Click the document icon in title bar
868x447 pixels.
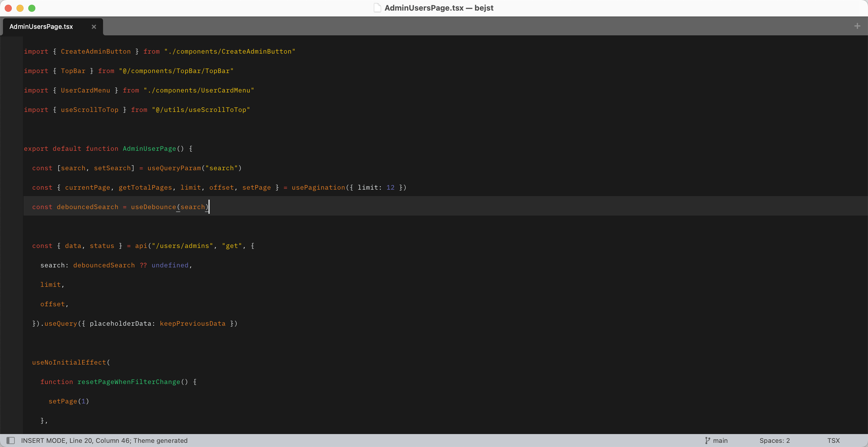(x=377, y=8)
